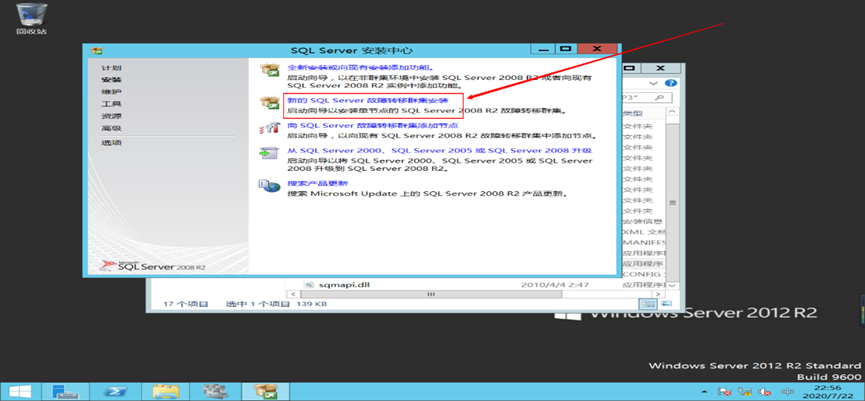Click box icon beside 全新安装 link
The width and height of the screenshot is (865, 401).
coord(270,70)
